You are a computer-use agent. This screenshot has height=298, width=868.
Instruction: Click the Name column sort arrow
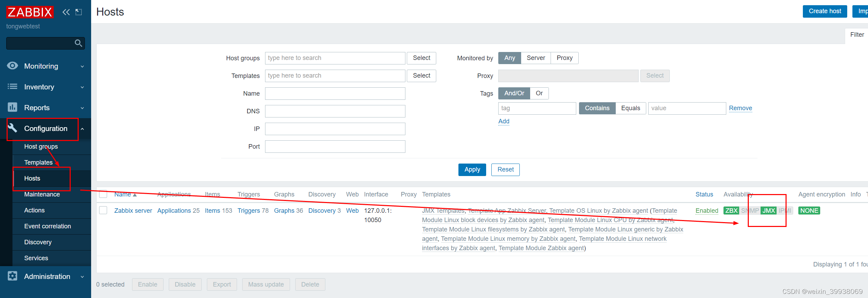pyautogui.click(x=135, y=195)
